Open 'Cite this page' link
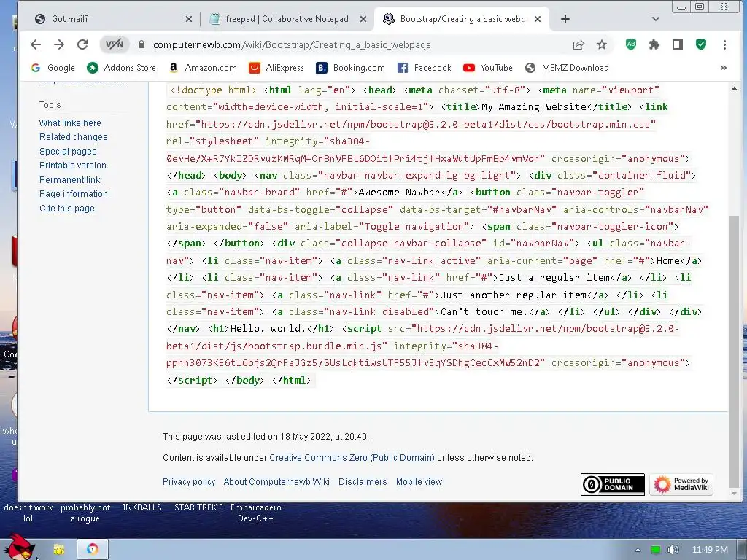 pyautogui.click(x=67, y=208)
